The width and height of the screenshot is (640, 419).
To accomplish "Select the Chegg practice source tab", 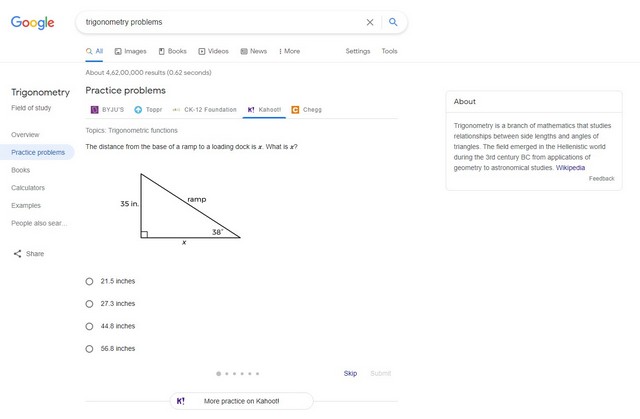I will (x=307, y=110).
